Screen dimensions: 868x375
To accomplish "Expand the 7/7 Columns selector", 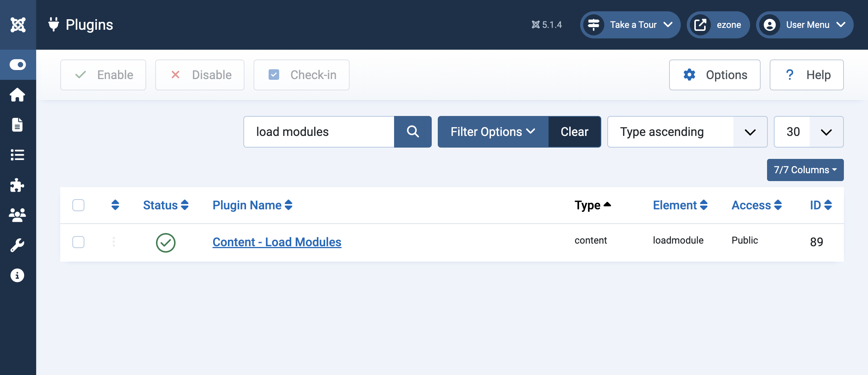I will click(x=805, y=170).
